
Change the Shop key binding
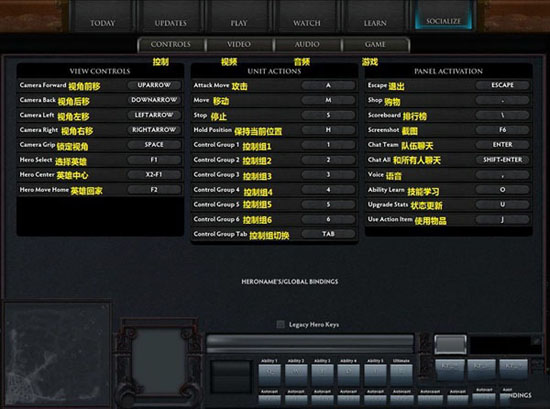click(502, 100)
